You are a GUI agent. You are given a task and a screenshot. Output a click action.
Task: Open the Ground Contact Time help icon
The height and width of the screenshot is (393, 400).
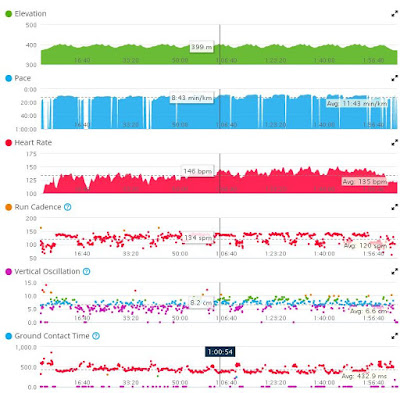point(96,336)
